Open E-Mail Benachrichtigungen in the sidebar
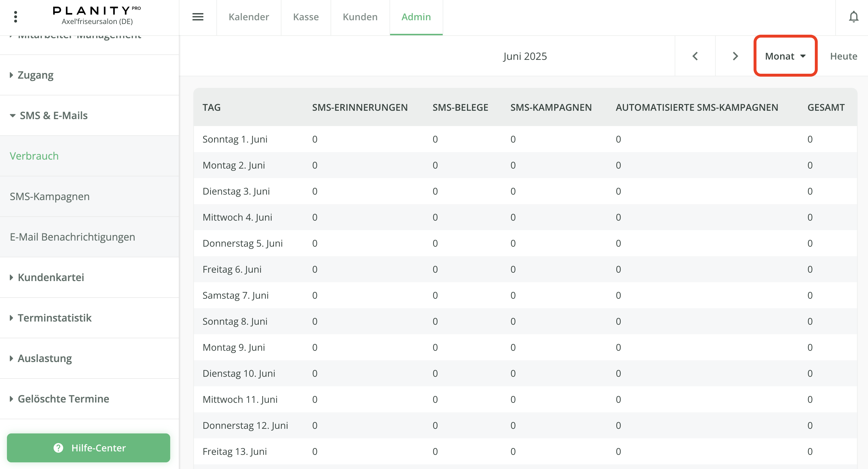Image resolution: width=868 pixels, height=469 pixels. (72, 237)
